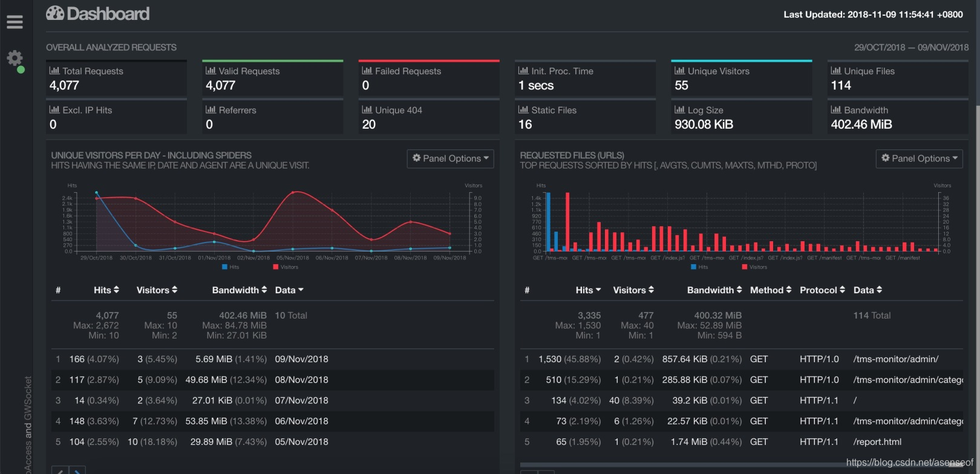Sort requested files by Method column
The height and width of the screenshot is (474, 980).
[771, 290]
